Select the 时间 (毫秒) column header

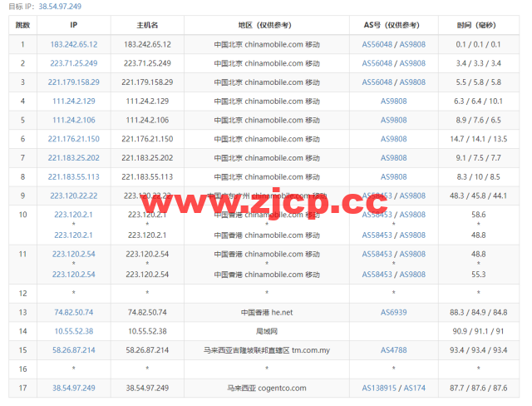pyautogui.click(x=479, y=25)
